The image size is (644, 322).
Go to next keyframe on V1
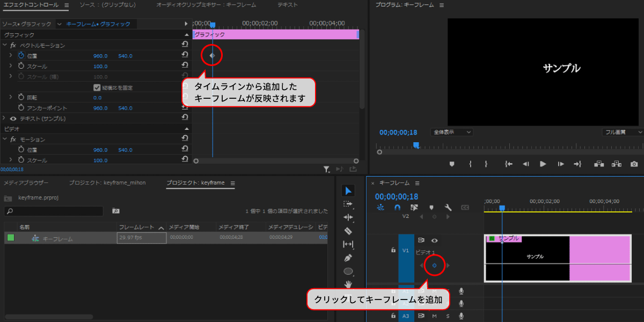tap(448, 266)
